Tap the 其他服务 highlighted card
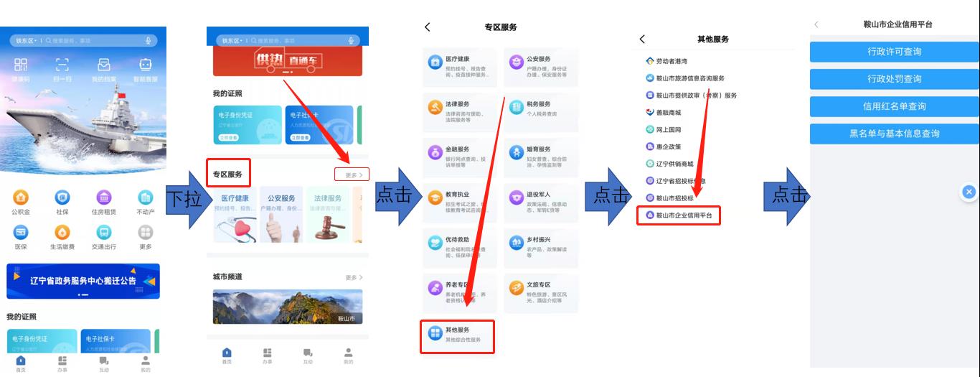This screenshot has height=377, width=980. pyautogui.click(x=458, y=335)
